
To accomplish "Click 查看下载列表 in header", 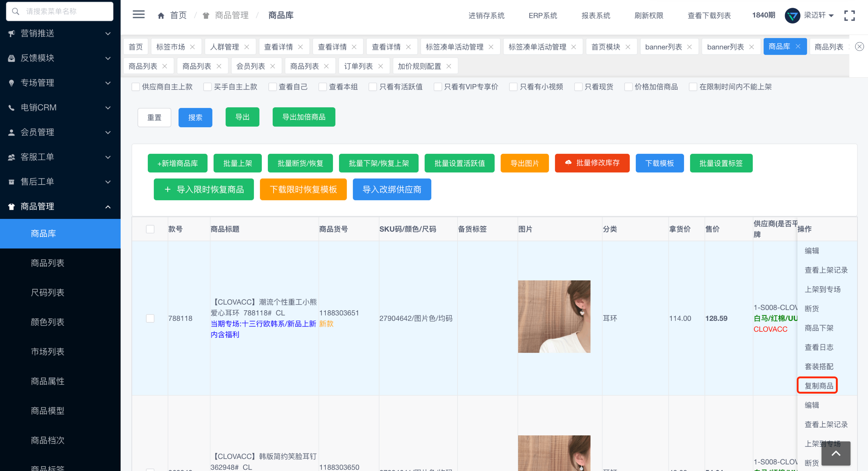I will (709, 15).
